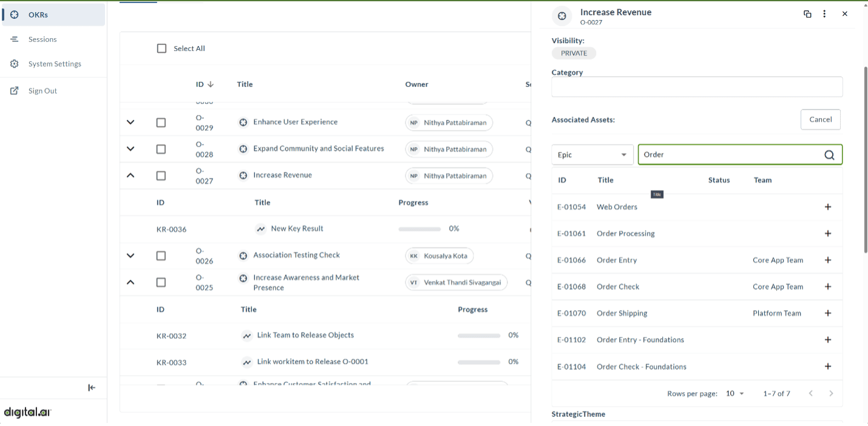The width and height of the screenshot is (868, 426).
Task: Click the PRIVATE visibility chip
Action: point(574,53)
